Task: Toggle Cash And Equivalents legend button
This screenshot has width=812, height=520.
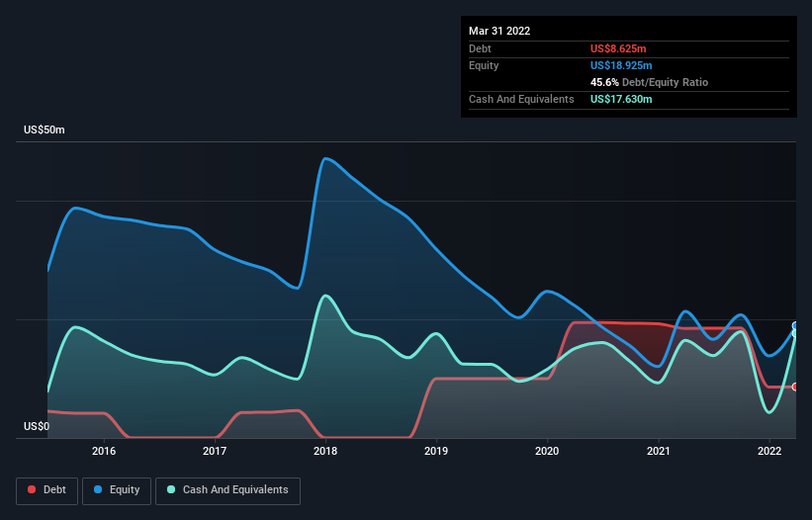Action: (x=227, y=490)
